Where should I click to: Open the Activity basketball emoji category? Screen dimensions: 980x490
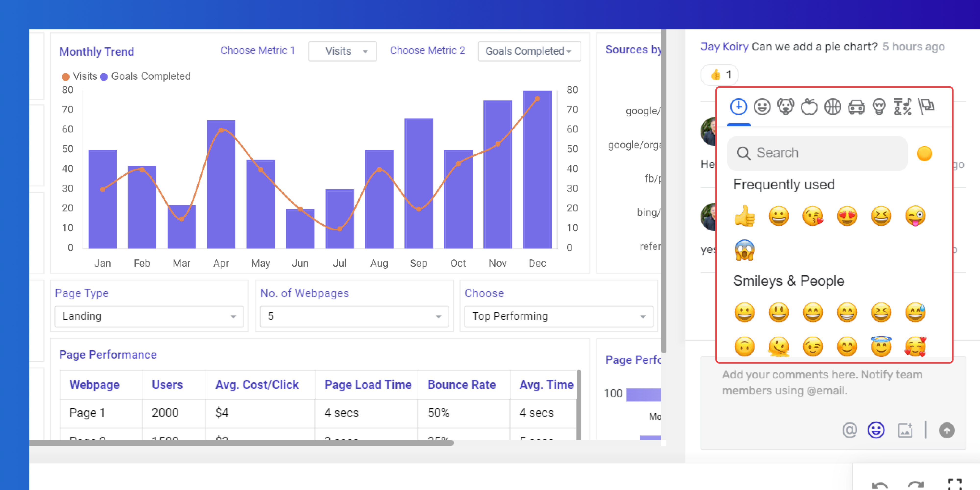[833, 107]
